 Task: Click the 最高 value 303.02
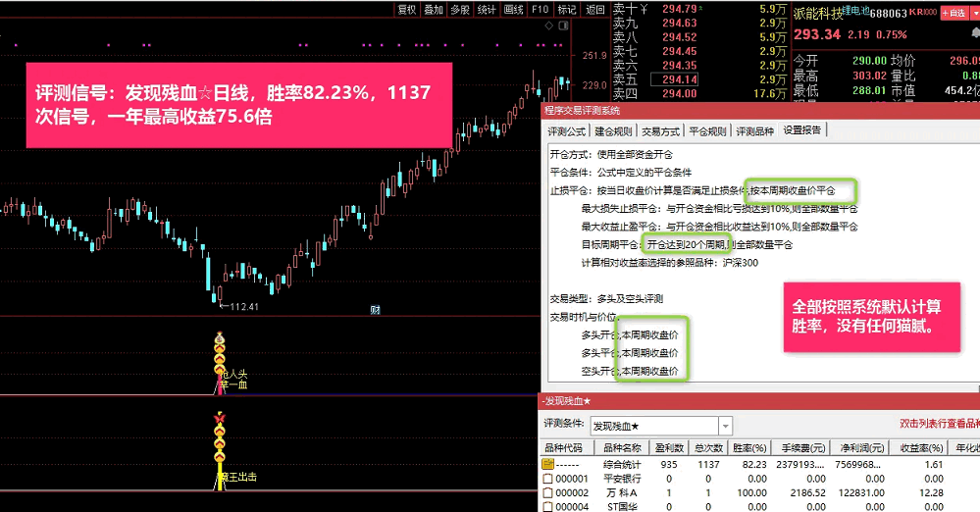coord(869,76)
